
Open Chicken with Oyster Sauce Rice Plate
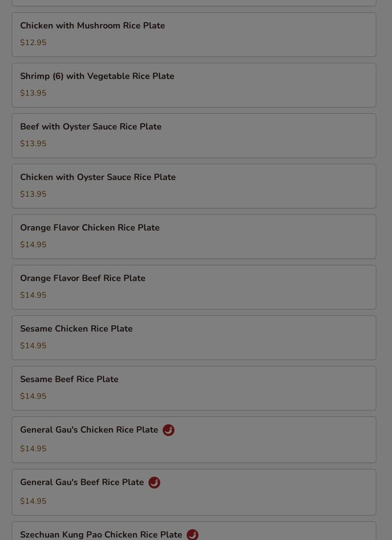click(x=194, y=186)
